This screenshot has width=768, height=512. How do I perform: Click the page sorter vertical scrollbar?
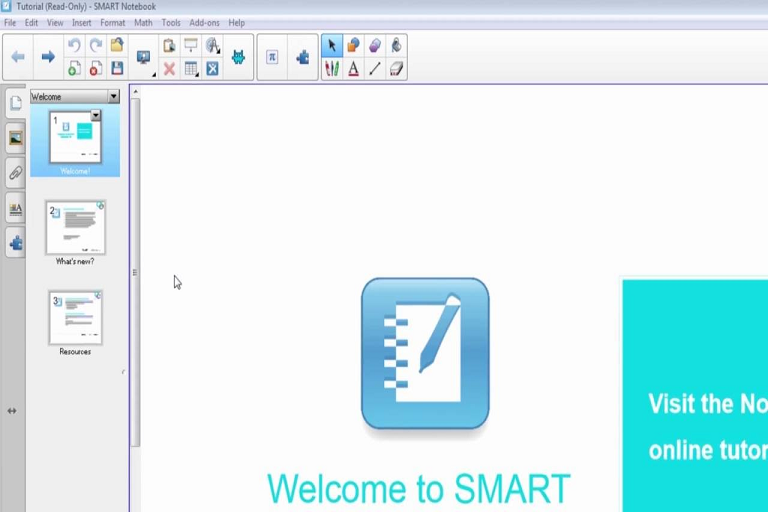pyautogui.click(x=136, y=272)
